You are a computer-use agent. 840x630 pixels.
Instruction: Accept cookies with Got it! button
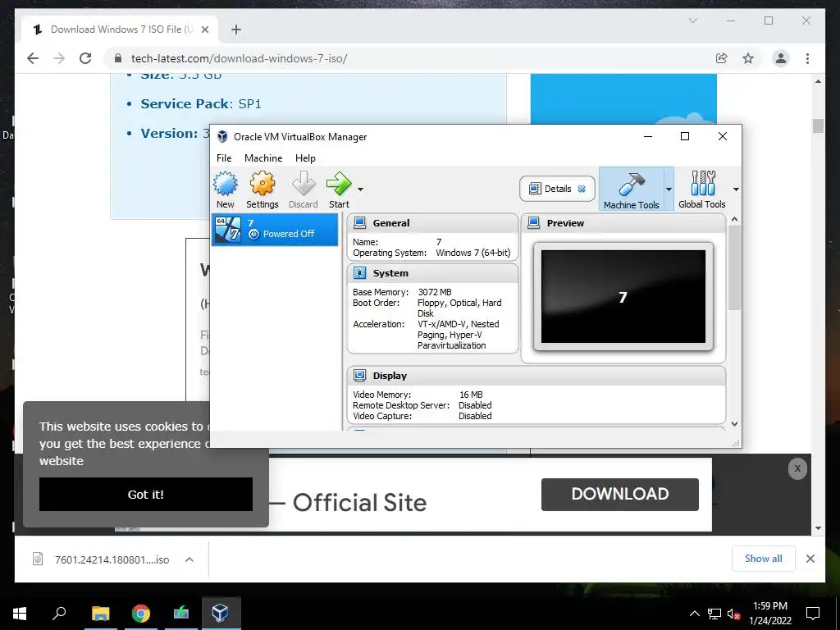tap(146, 494)
